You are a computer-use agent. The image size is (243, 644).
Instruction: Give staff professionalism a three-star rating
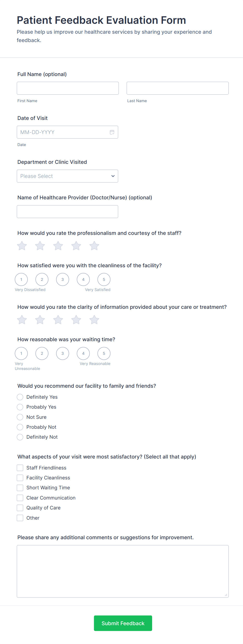coord(58,246)
